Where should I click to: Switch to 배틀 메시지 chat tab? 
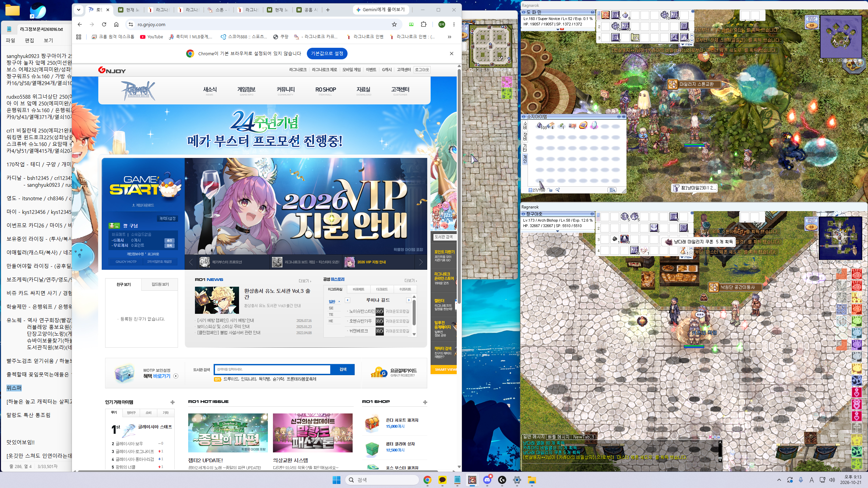click(x=558, y=437)
